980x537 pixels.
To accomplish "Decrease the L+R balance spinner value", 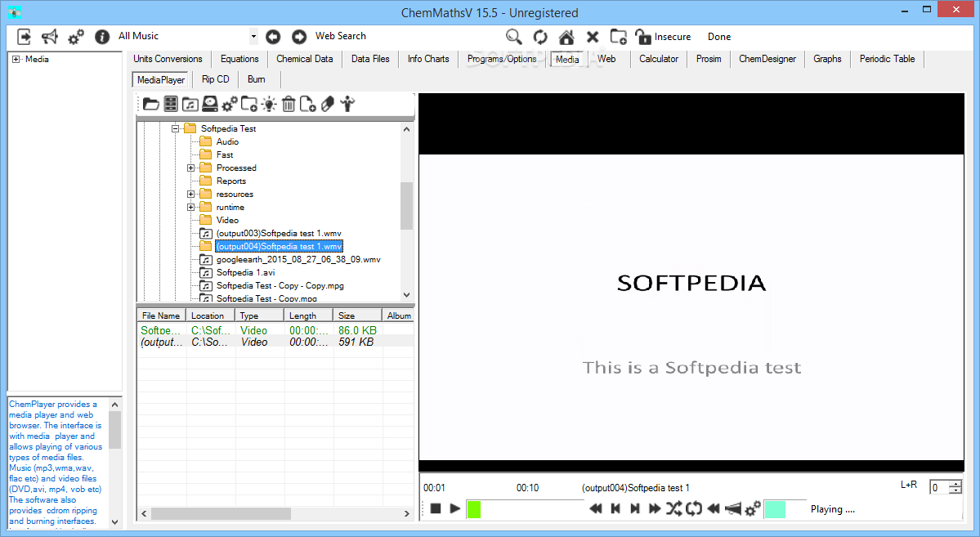I will coord(955,490).
